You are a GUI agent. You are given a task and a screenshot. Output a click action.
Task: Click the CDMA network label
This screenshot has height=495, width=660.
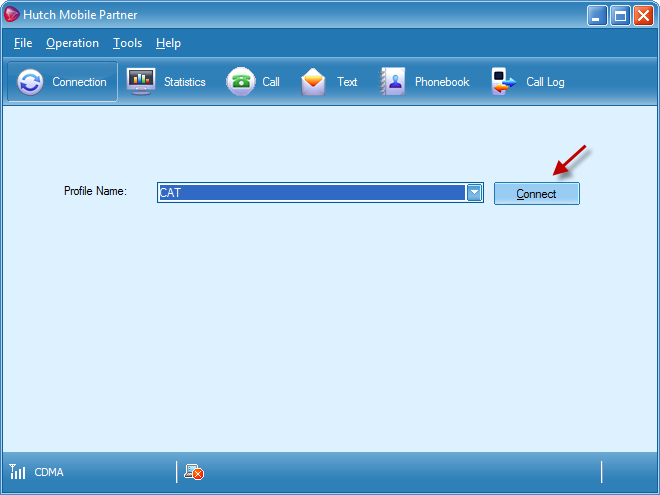point(49,472)
